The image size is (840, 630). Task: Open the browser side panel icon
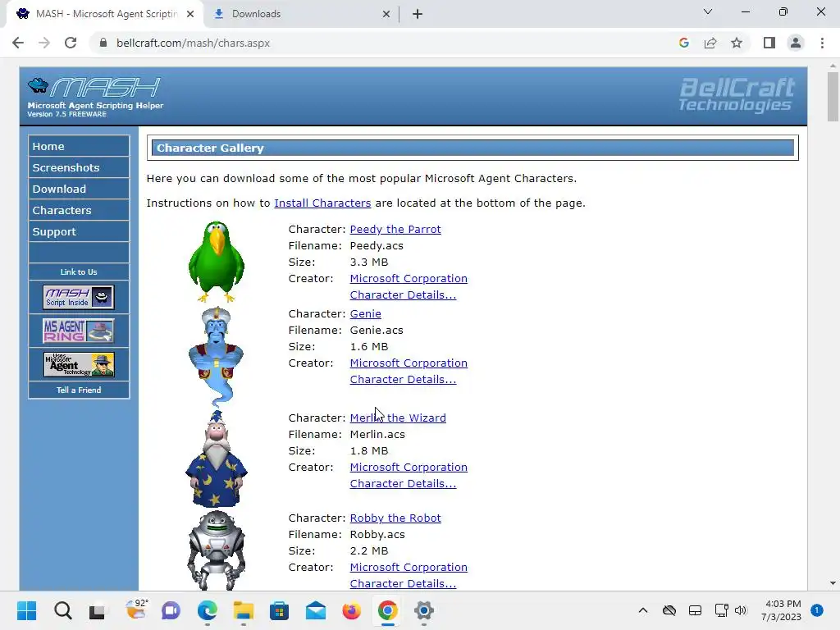[x=769, y=43]
